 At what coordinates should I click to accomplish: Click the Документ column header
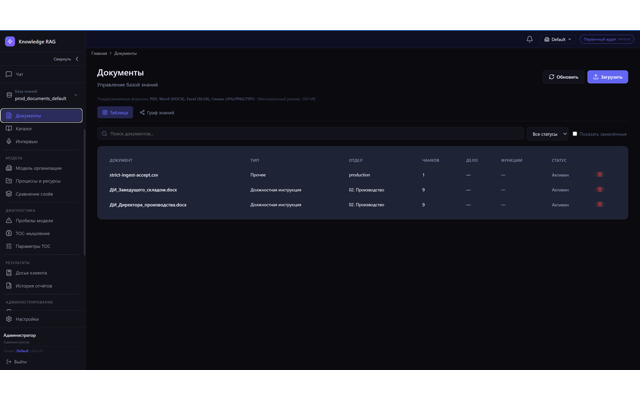(121, 160)
